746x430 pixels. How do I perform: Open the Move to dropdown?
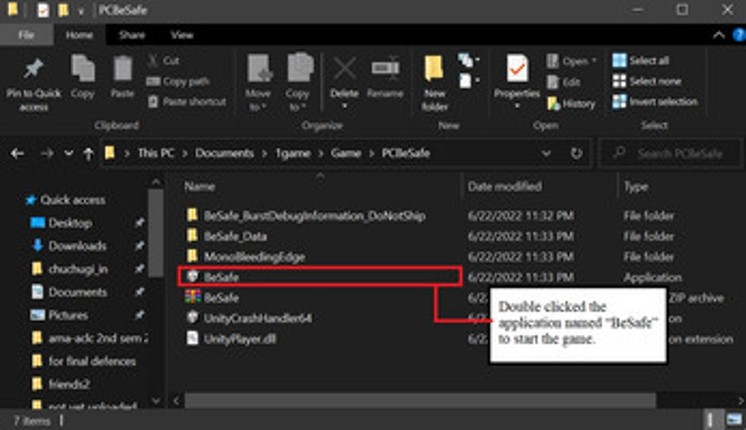(x=259, y=78)
